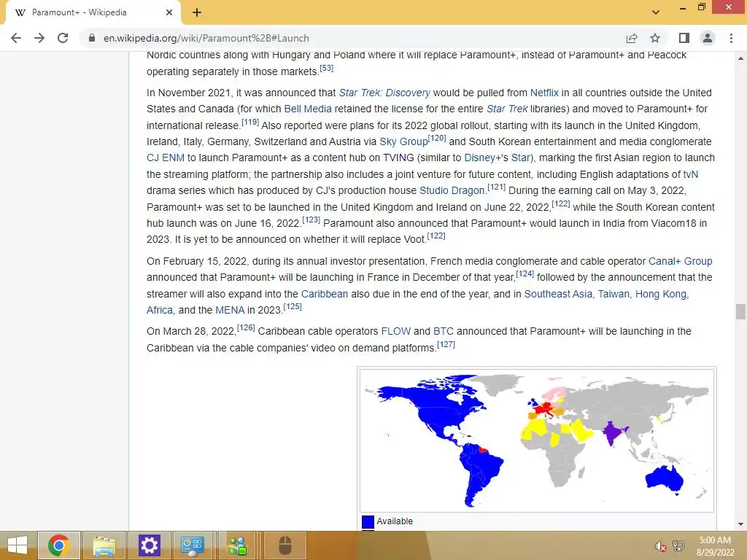747x560 pixels.
Task: Open the purple gear settings taskbar app
Action: tap(149, 545)
